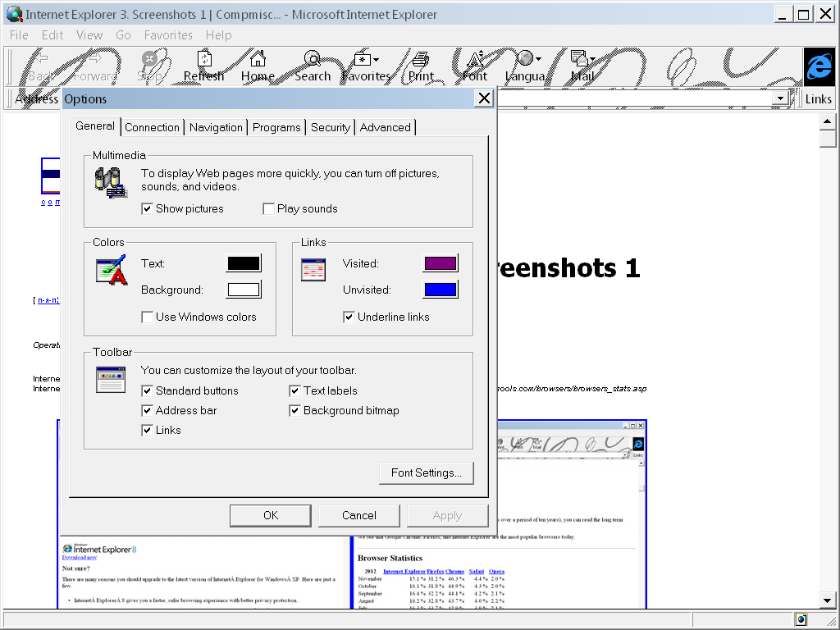The height and width of the screenshot is (630, 840).
Task: Uncheck Underline links
Action: coord(349,317)
